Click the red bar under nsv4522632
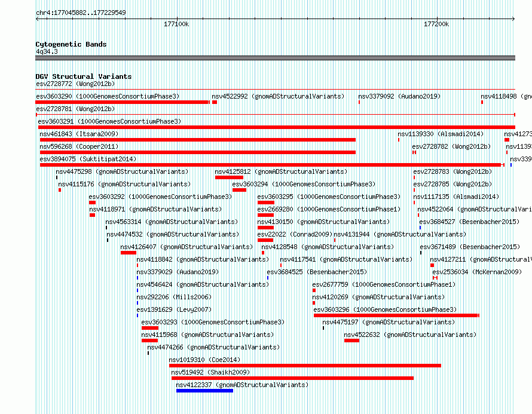The width and height of the screenshot is (532, 414). tap(351, 341)
